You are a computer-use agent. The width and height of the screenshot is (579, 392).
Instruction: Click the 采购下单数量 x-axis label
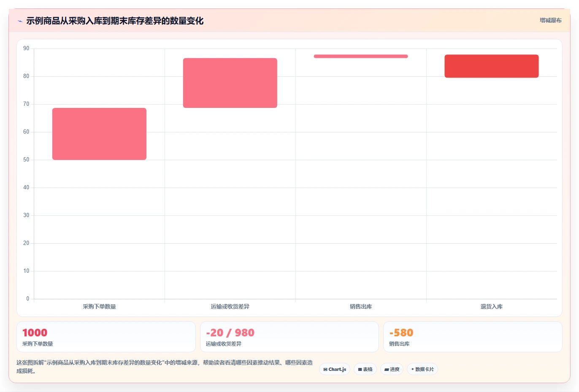99,306
